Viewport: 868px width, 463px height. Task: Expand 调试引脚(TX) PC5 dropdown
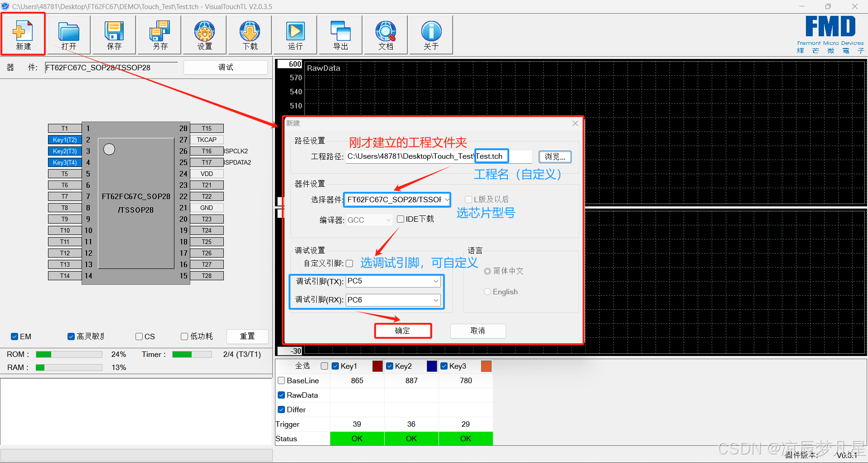(393, 281)
